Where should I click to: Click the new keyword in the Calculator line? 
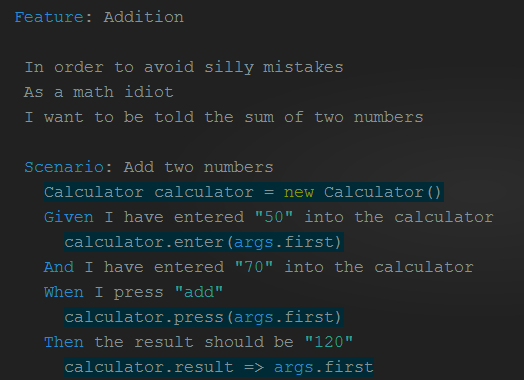tap(299, 192)
